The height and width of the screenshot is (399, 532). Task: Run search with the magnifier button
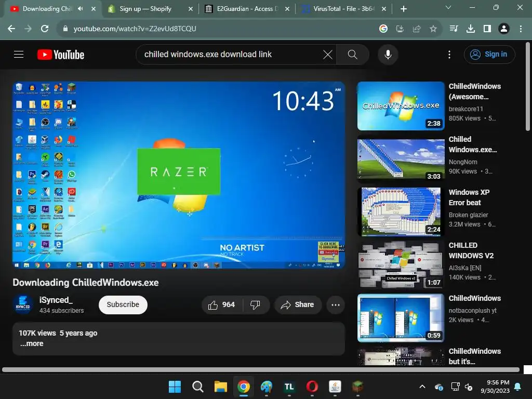point(353,54)
